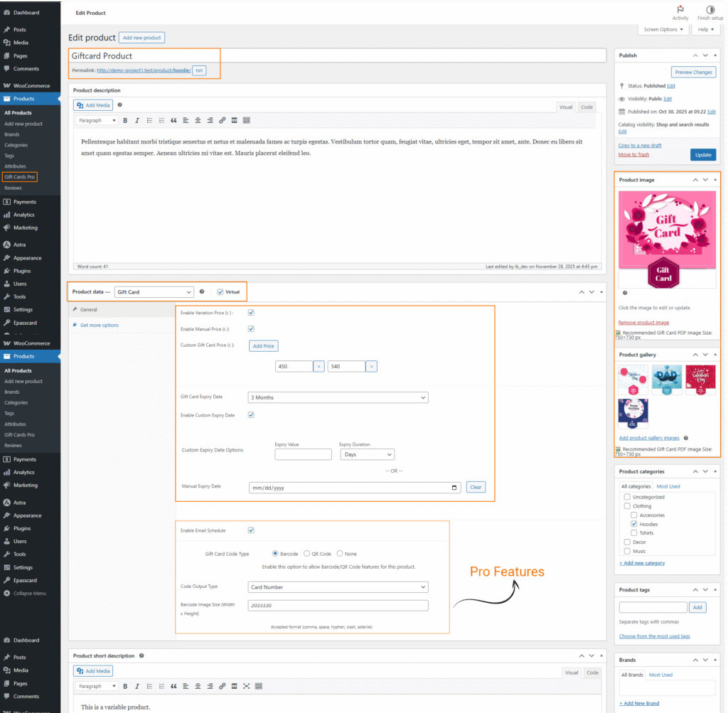Switch description editor to Code tab

[587, 107]
